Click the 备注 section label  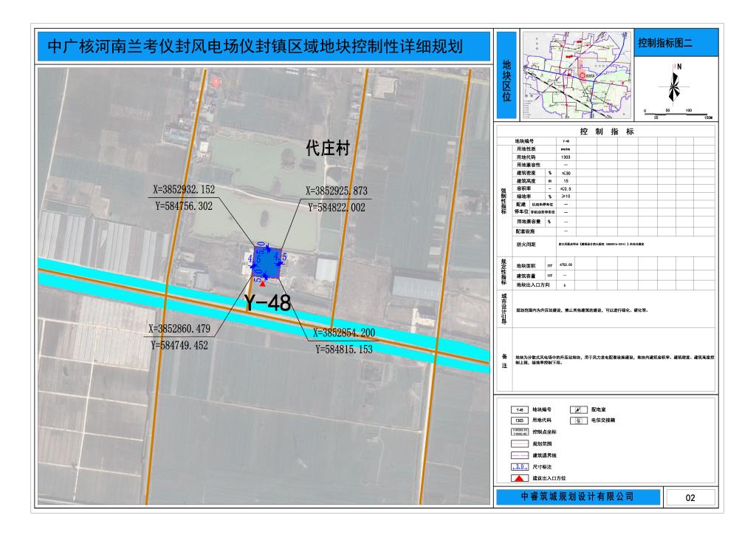coord(504,361)
